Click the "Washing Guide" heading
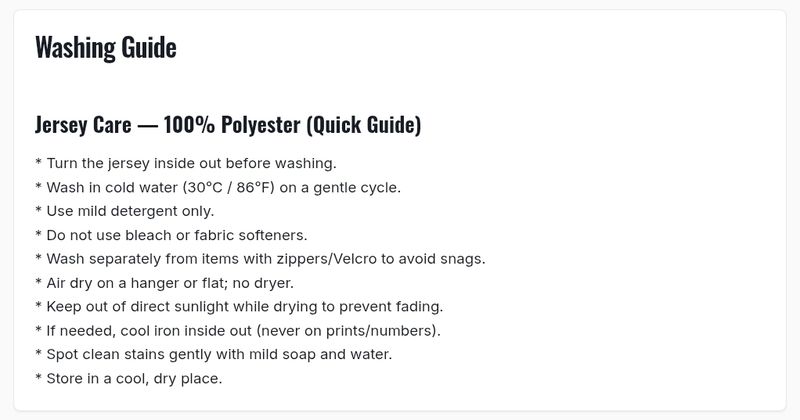The width and height of the screenshot is (800, 420). [105, 47]
